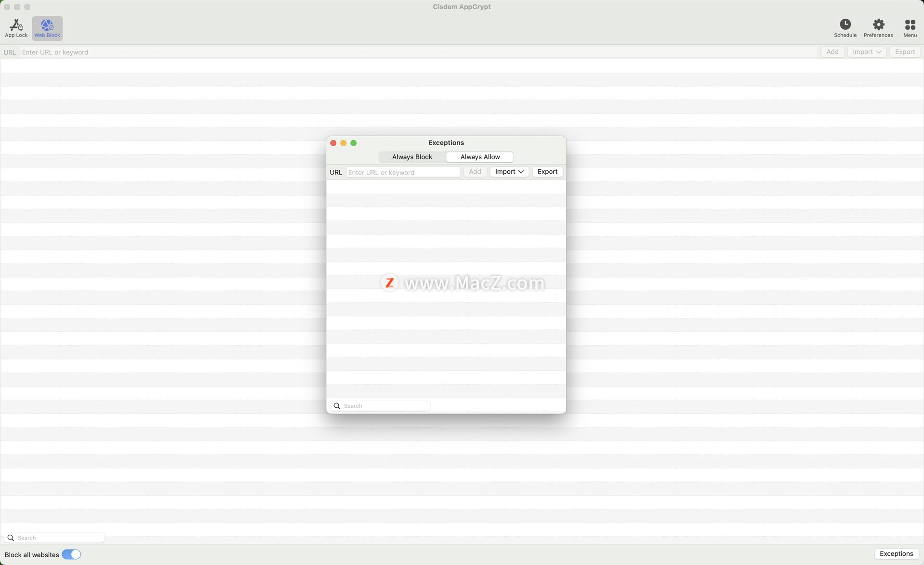924x565 pixels.
Task: Switch to the Always Block tab
Action: [412, 157]
